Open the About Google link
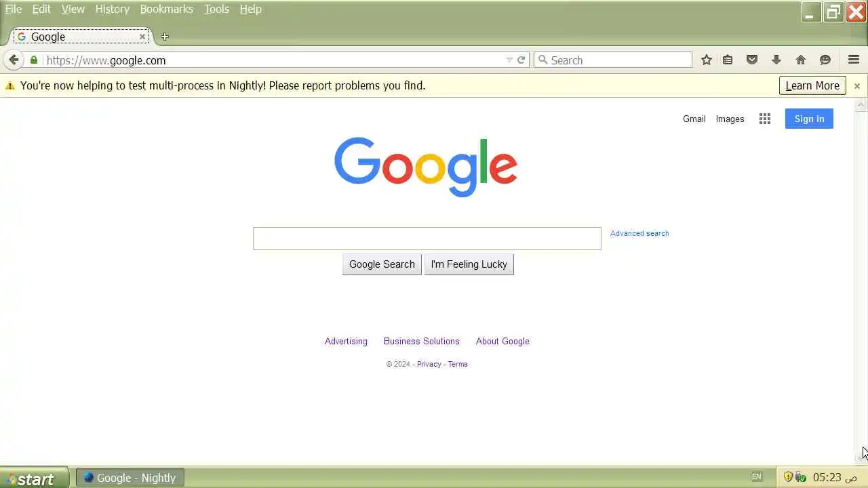The height and width of the screenshot is (488, 868). pos(502,341)
